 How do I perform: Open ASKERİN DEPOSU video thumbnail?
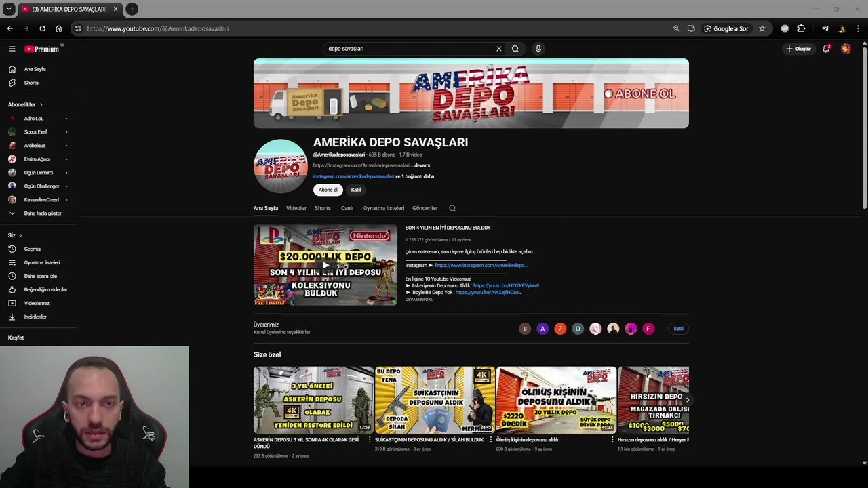[313, 400]
